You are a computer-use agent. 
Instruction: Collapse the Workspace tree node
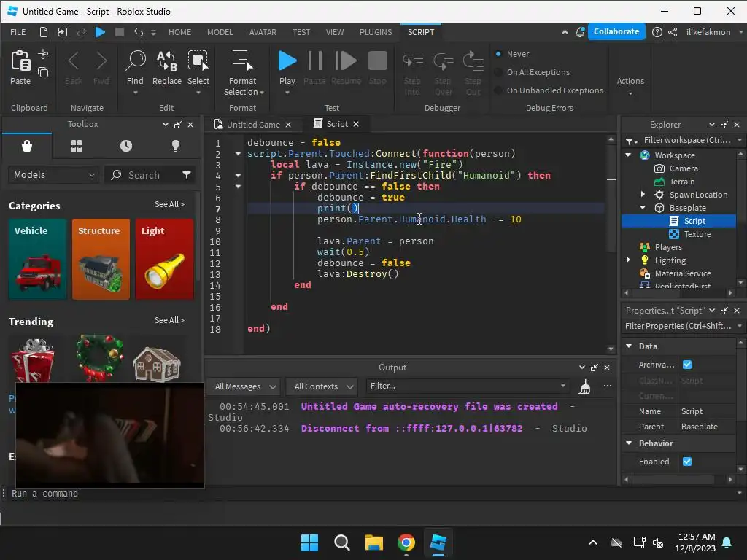click(x=628, y=155)
